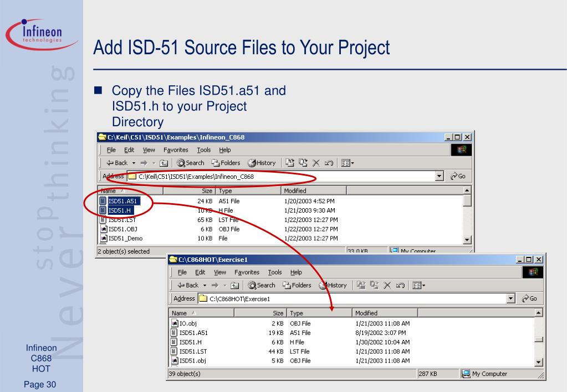
Task: Open Views dropdown in Infineon_C868 window
Action: pyautogui.click(x=348, y=163)
